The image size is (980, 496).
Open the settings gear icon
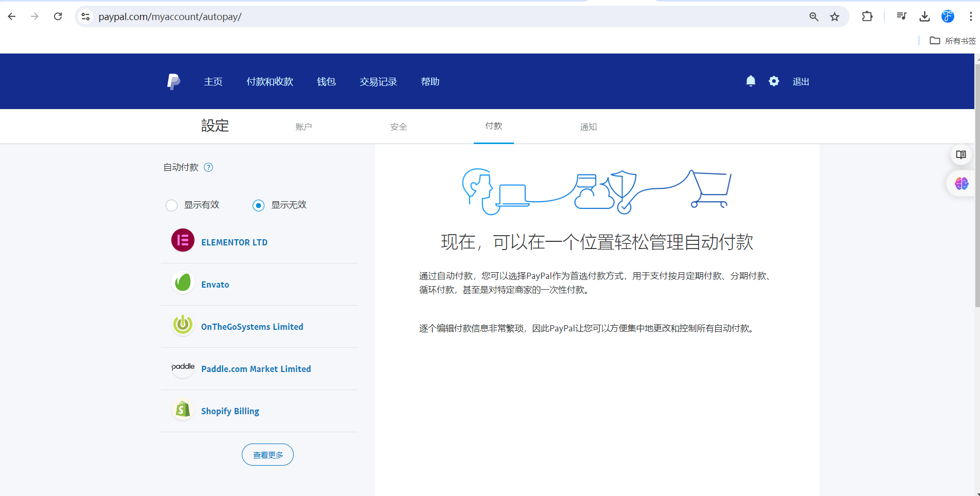[774, 81]
